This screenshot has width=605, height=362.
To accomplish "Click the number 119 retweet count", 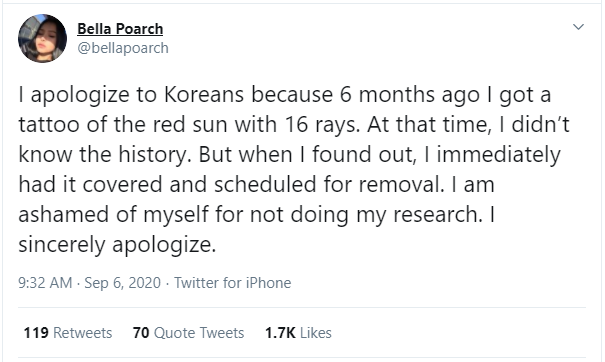I will click(x=36, y=333).
